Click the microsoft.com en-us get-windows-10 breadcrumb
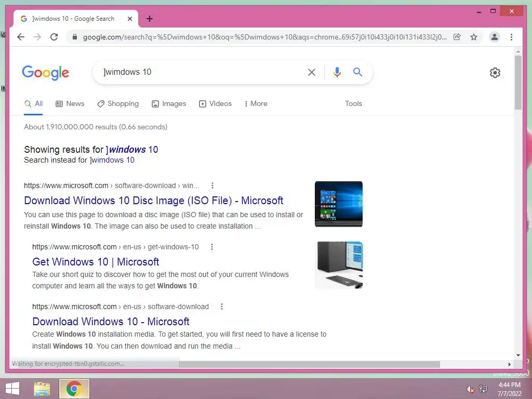Screen dimensions: 532x399 115,247
